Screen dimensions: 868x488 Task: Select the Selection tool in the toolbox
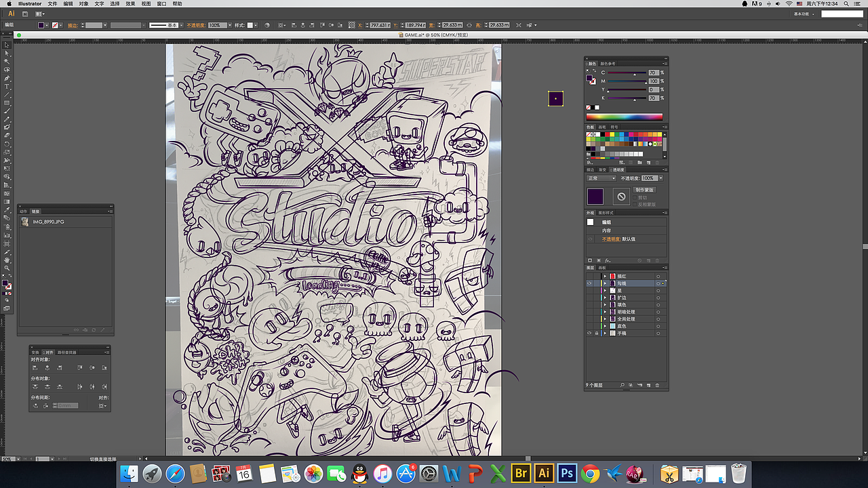point(7,44)
